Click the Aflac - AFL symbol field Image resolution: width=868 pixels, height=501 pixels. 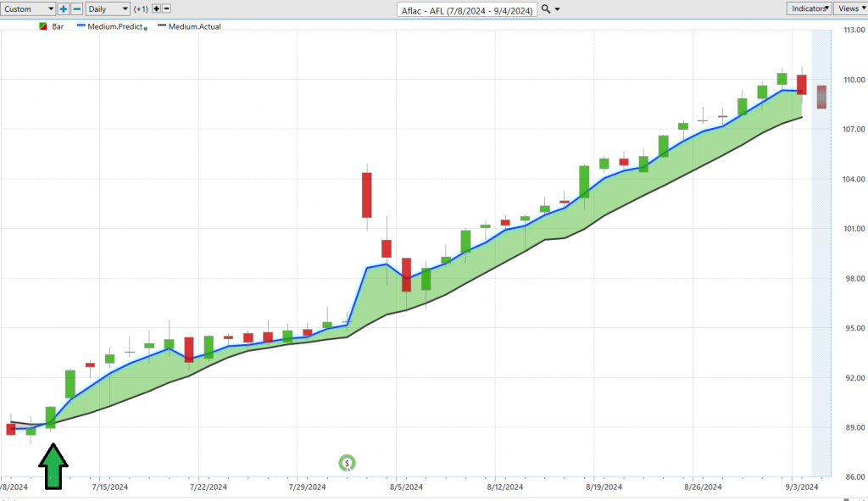point(467,10)
